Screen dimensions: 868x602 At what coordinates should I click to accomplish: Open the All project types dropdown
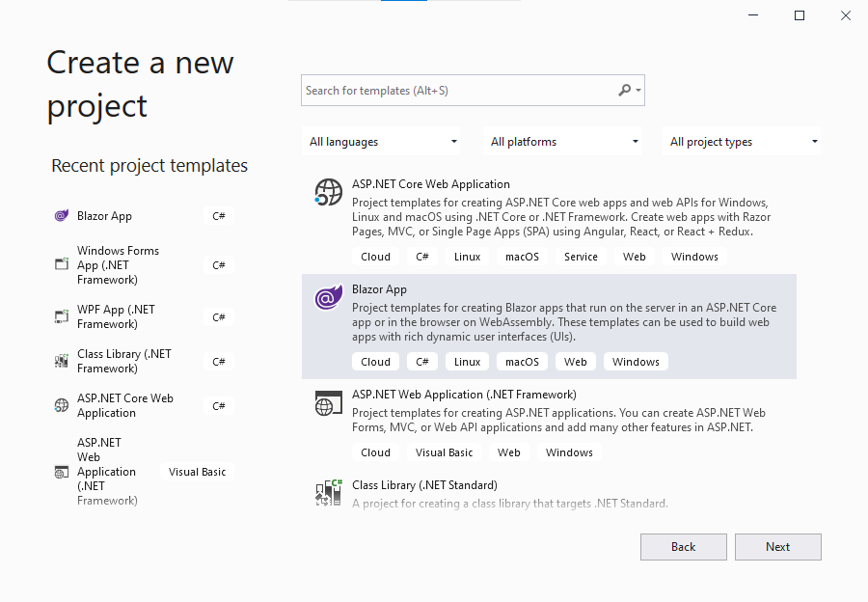point(743,142)
